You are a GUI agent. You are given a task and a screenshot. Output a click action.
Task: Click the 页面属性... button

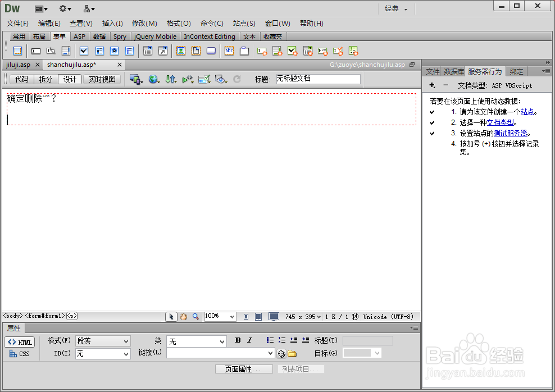point(244,369)
